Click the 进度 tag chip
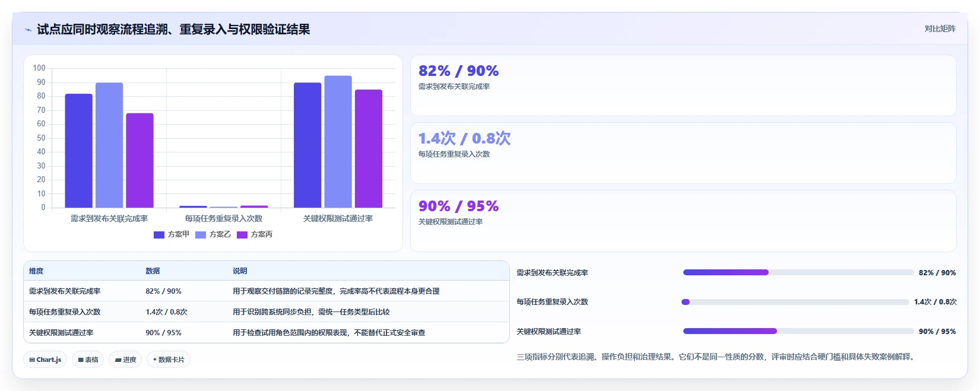The height and width of the screenshot is (391, 980). point(125,360)
